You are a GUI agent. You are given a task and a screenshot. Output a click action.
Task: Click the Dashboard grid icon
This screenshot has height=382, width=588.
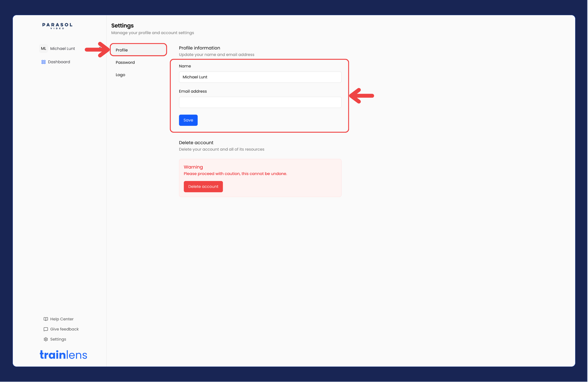(44, 62)
